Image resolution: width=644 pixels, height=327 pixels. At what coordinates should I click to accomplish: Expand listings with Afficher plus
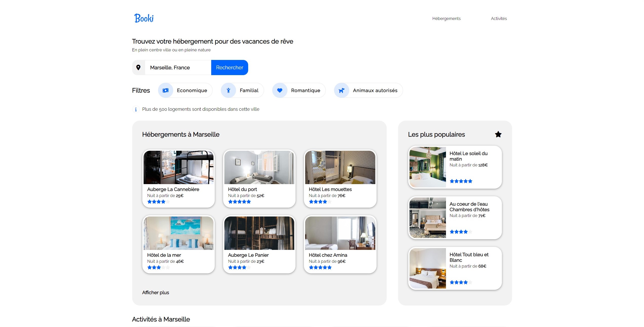pos(155,292)
